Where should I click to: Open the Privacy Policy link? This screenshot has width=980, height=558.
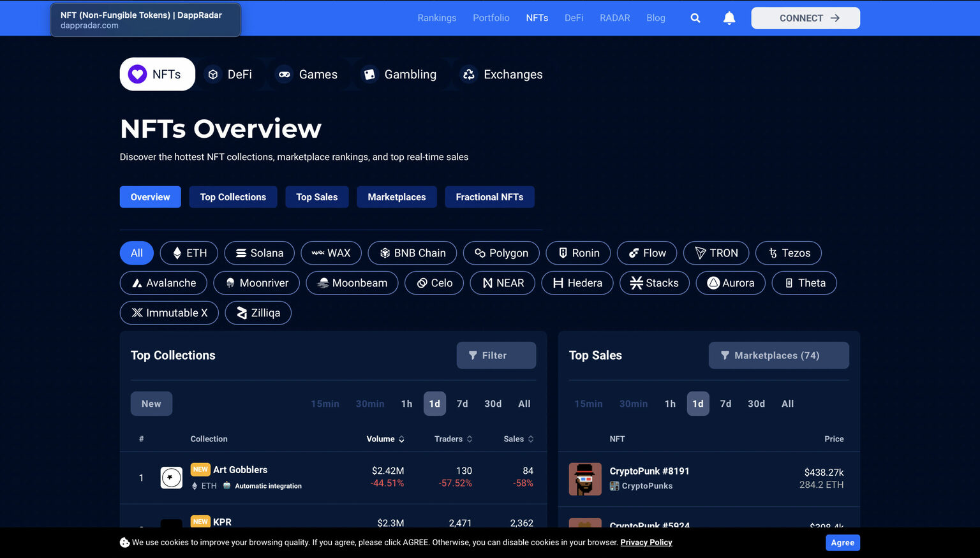coord(646,543)
